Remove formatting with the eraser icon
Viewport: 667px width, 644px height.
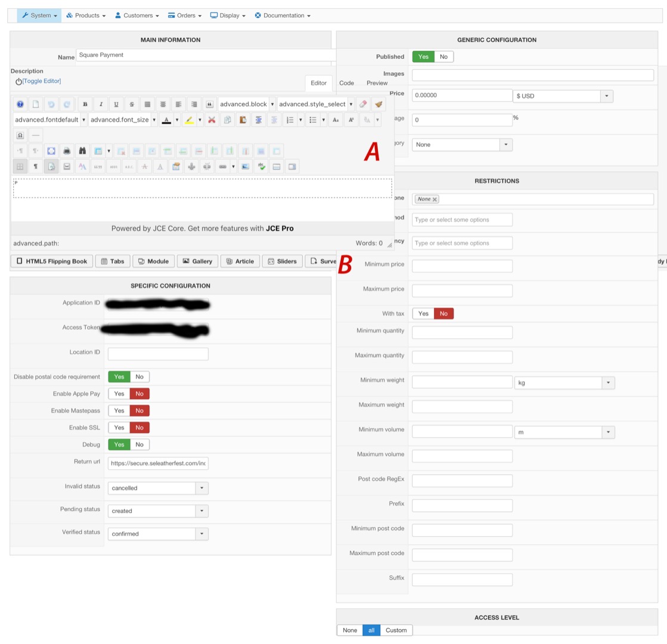[x=363, y=104]
